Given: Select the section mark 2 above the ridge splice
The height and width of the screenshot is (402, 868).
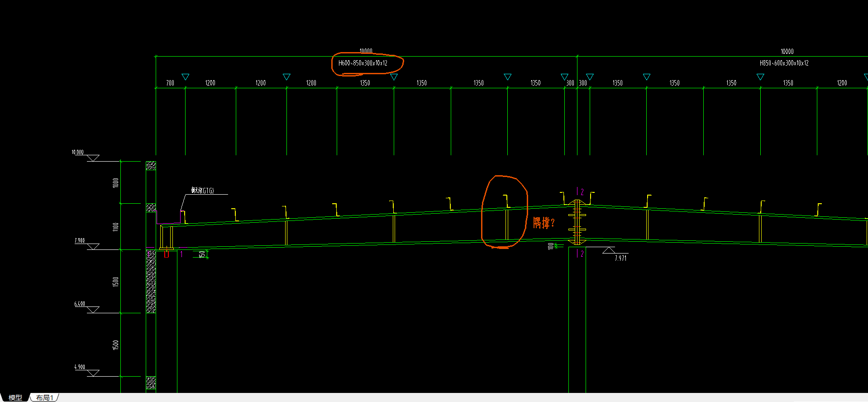Looking at the screenshot, I should (582, 192).
